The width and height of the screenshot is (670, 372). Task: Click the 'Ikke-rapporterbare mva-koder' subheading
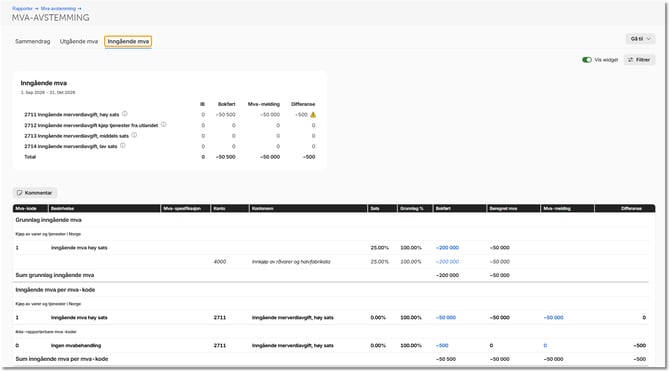click(46, 332)
